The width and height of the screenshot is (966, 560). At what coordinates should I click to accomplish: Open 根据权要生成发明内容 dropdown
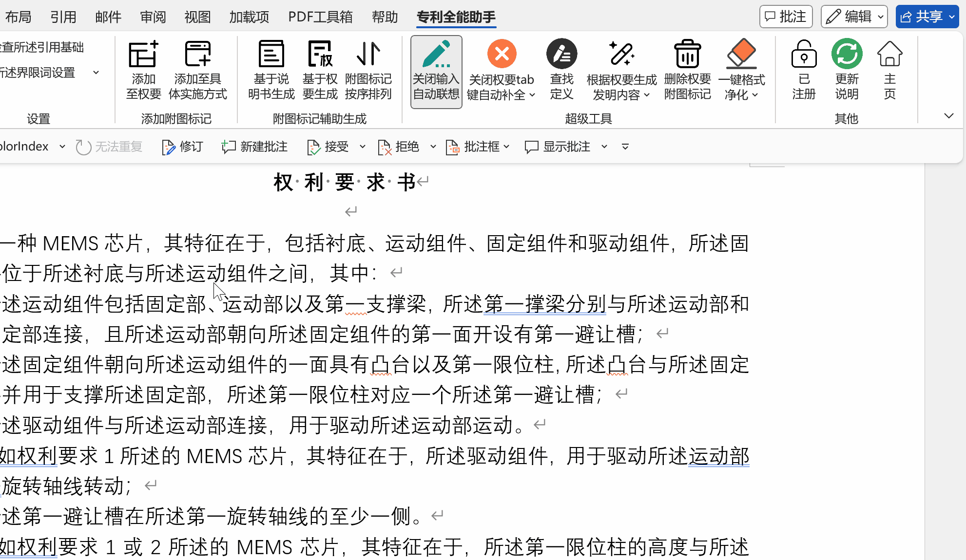[x=647, y=95]
